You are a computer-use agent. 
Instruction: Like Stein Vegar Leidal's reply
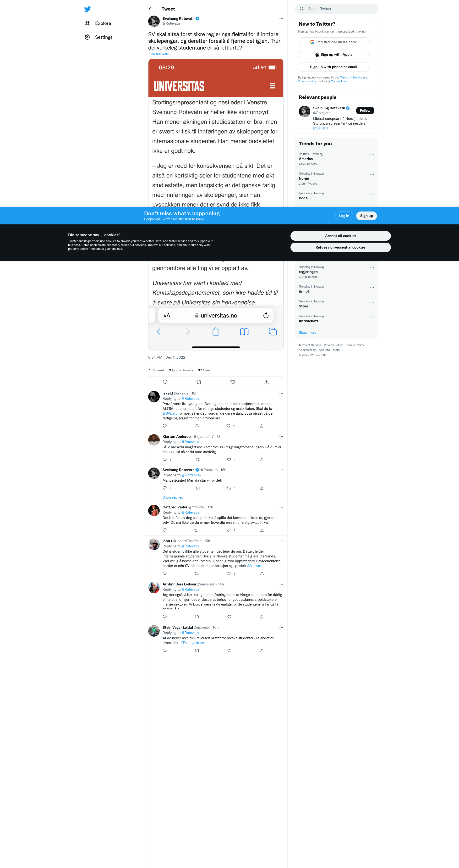pos(229,651)
